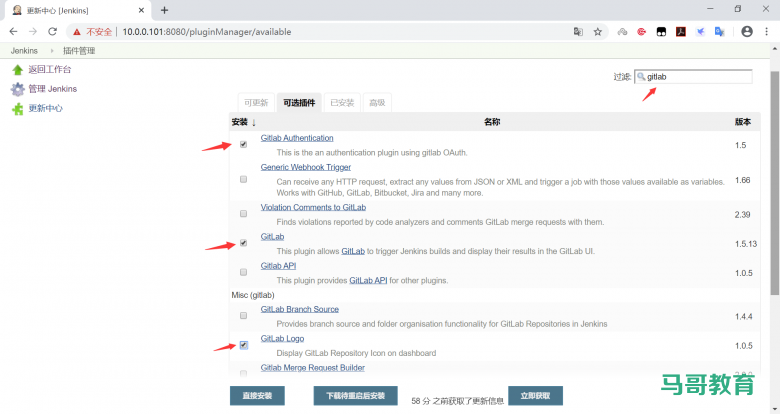Check the Gitlab API plugin checkbox
The image size is (780, 414).
point(243,272)
